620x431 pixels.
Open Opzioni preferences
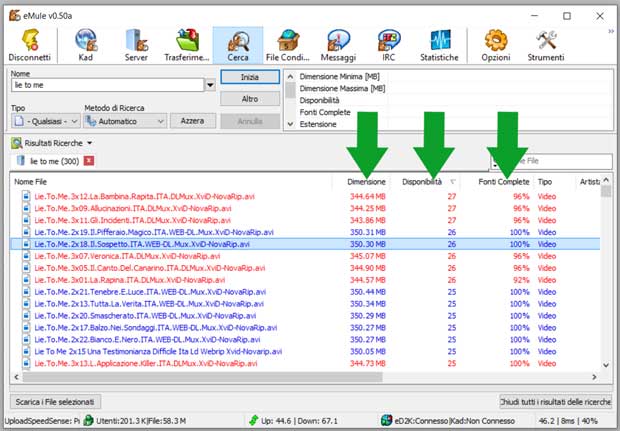coord(496,45)
